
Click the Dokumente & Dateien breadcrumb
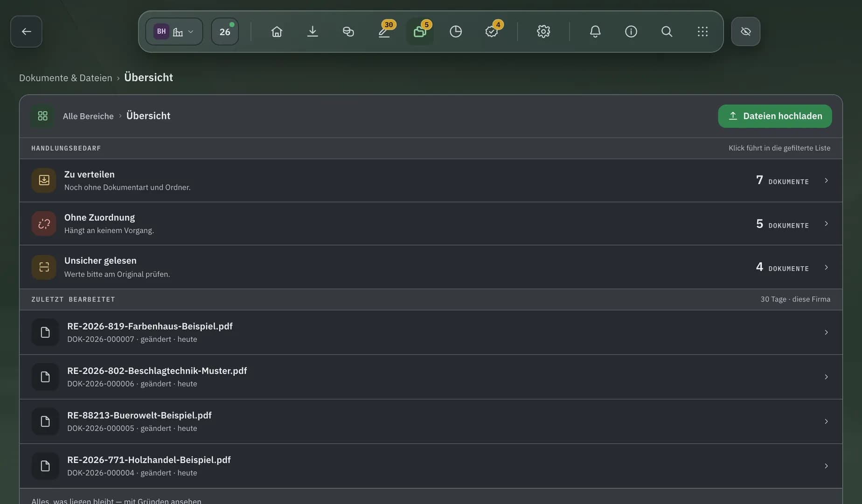66,78
